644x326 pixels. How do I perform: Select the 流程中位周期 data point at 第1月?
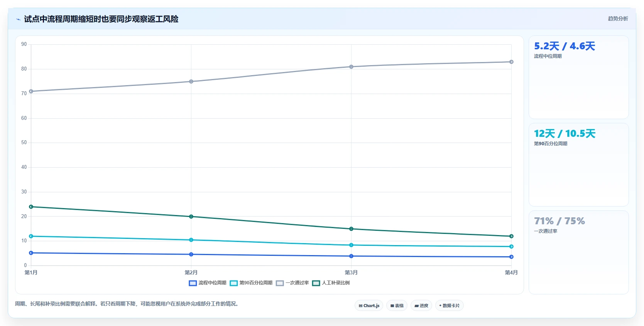(x=31, y=253)
